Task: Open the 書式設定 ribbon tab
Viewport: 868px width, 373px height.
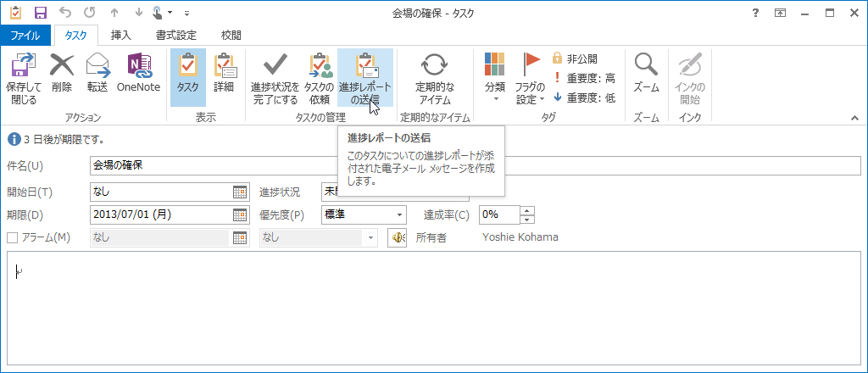Action: point(176,36)
